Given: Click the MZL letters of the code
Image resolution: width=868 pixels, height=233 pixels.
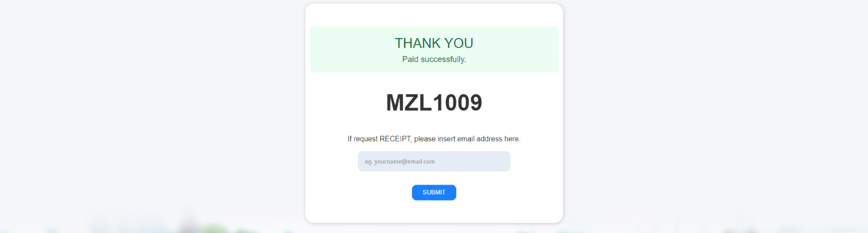Looking at the screenshot, I should click(x=409, y=103).
